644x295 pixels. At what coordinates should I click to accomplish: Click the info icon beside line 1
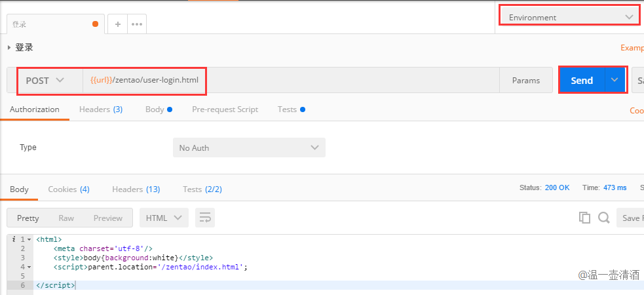[x=14, y=239]
